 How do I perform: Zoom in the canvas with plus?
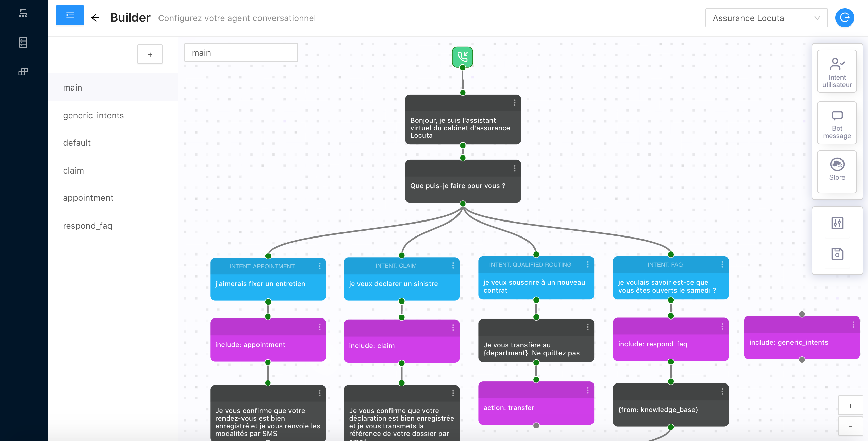coord(850,406)
